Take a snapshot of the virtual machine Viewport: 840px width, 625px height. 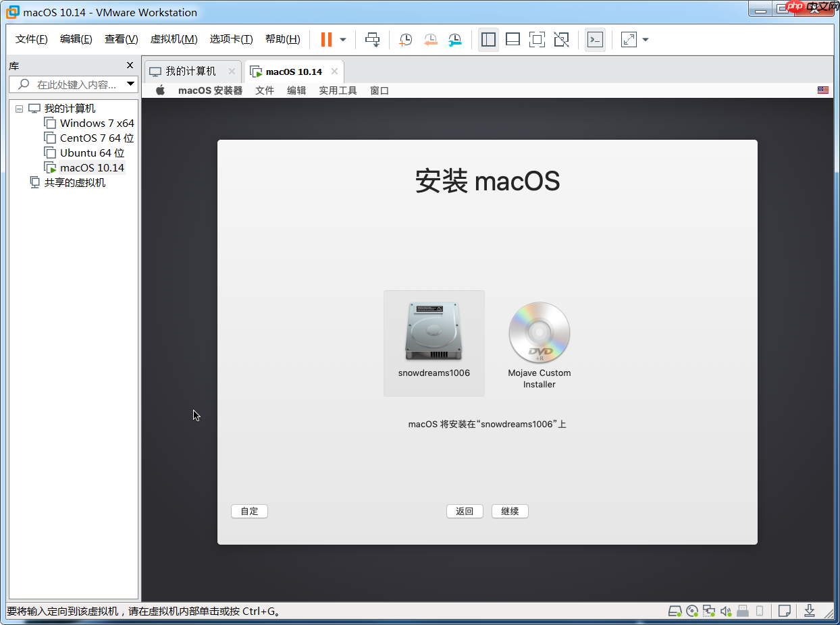(405, 39)
